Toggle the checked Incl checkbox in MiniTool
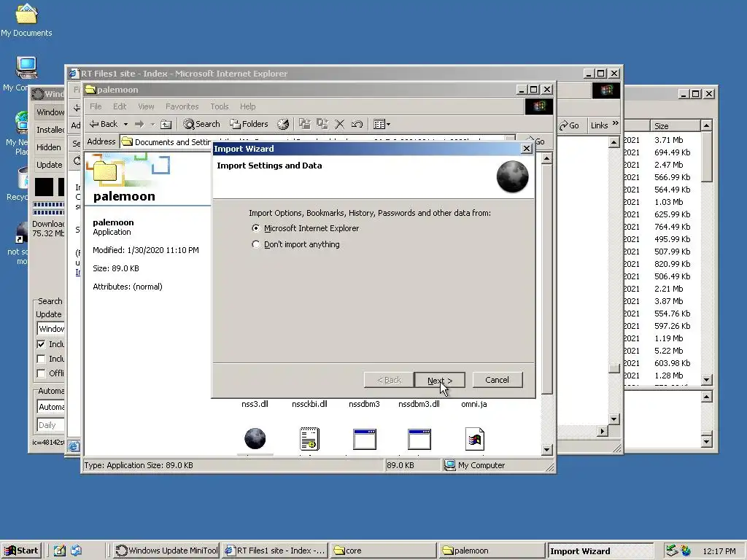 42,344
